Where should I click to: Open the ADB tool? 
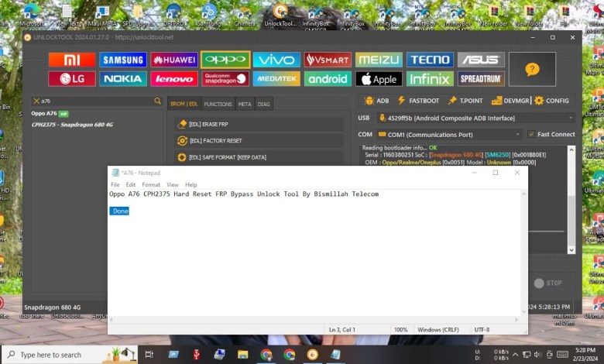(x=376, y=101)
